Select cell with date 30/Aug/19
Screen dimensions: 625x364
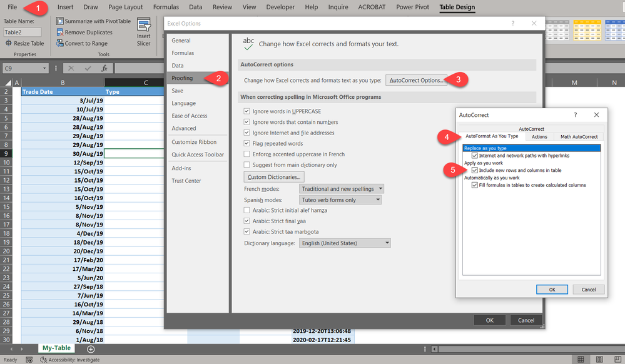tap(63, 153)
